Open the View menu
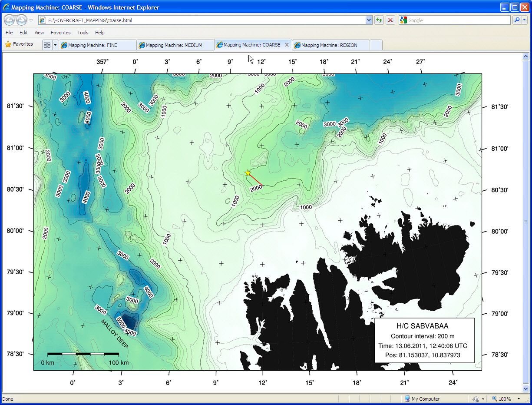532x405 pixels. (x=39, y=33)
